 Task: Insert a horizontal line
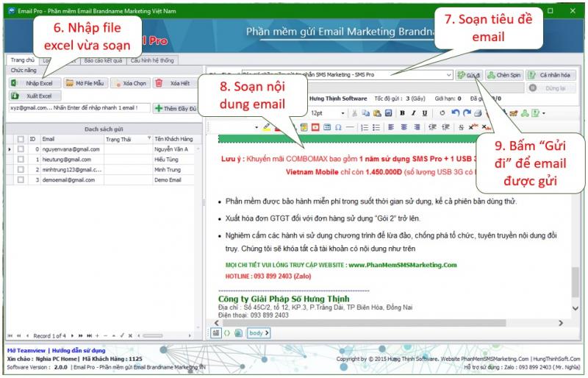[350, 128]
